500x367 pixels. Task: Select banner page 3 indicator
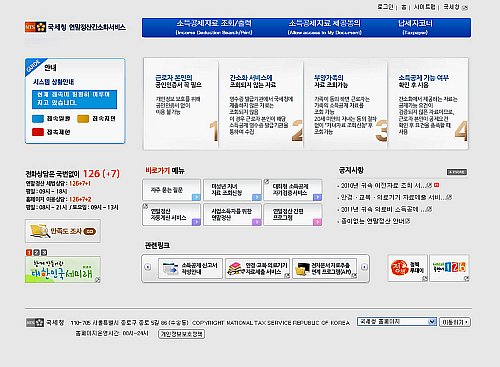44,252
